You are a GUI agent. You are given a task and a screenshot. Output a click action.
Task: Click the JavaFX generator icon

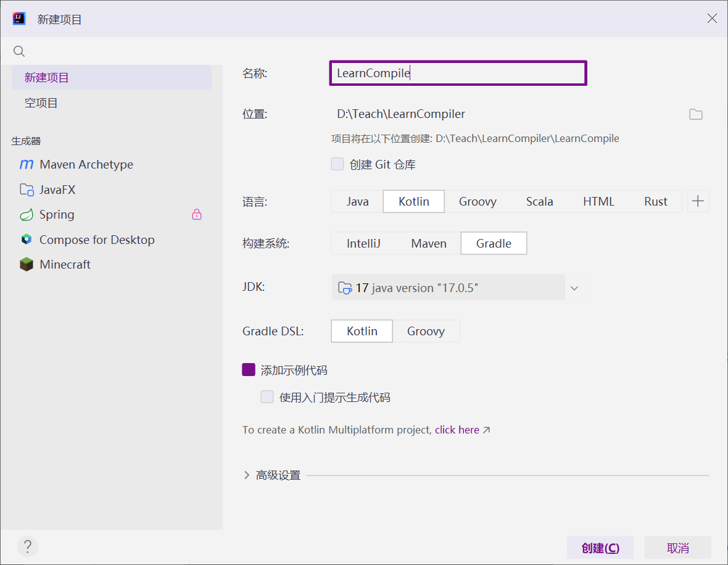point(27,190)
